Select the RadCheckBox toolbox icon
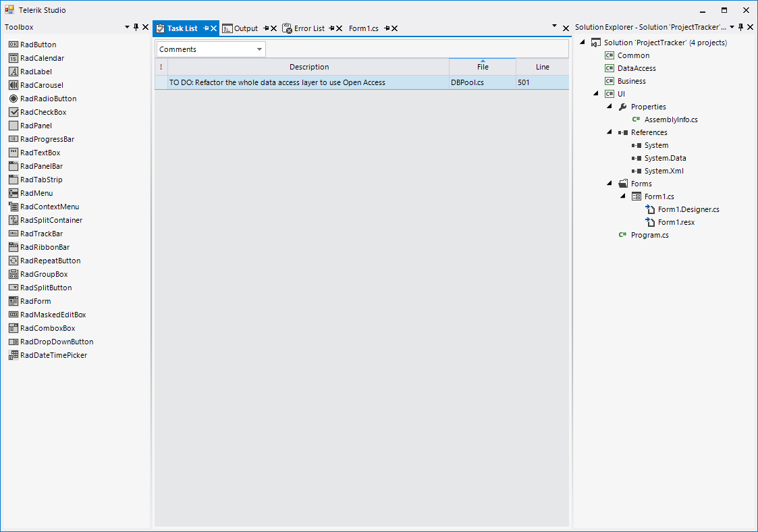Screen dimensions: 758x532 click(13, 112)
